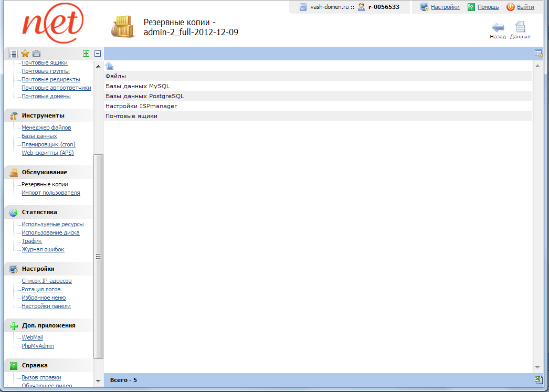Click the briefcase icon in the sidebar header
Image resolution: width=549 pixels, height=392 pixels.
coord(36,54)
